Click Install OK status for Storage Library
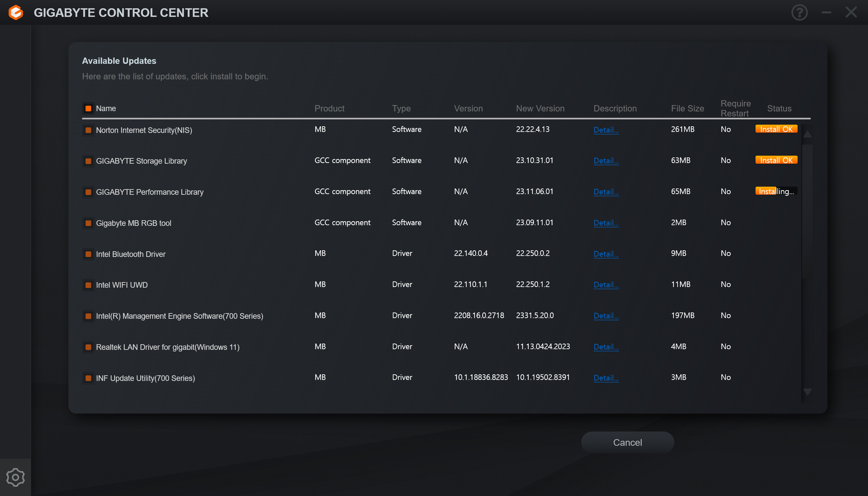 [776, 160]
